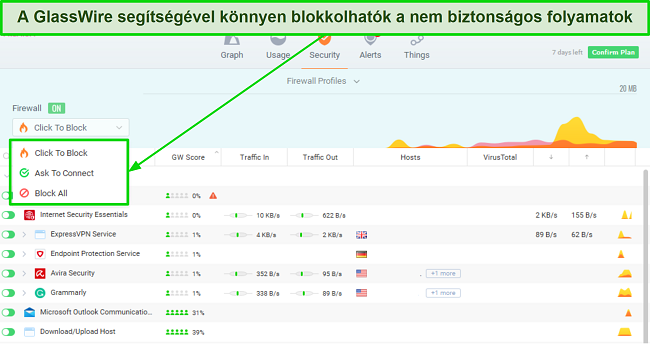Click the Confirm Plan button

pyautogui.click(x=613, y=52)
